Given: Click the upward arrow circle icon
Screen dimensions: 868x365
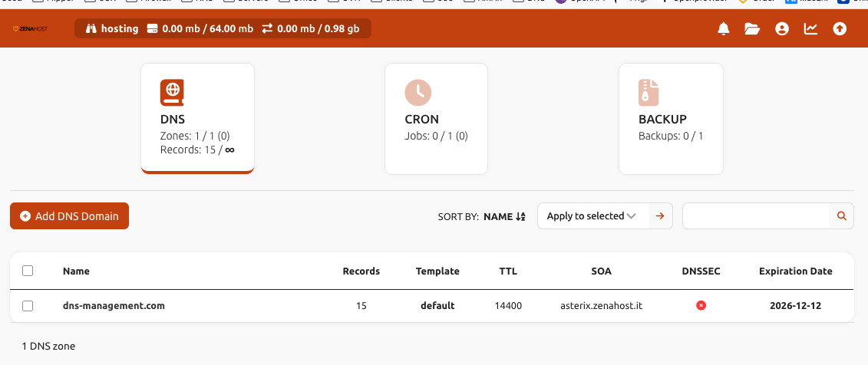Looking at the screenshot, I should point(840,29).
